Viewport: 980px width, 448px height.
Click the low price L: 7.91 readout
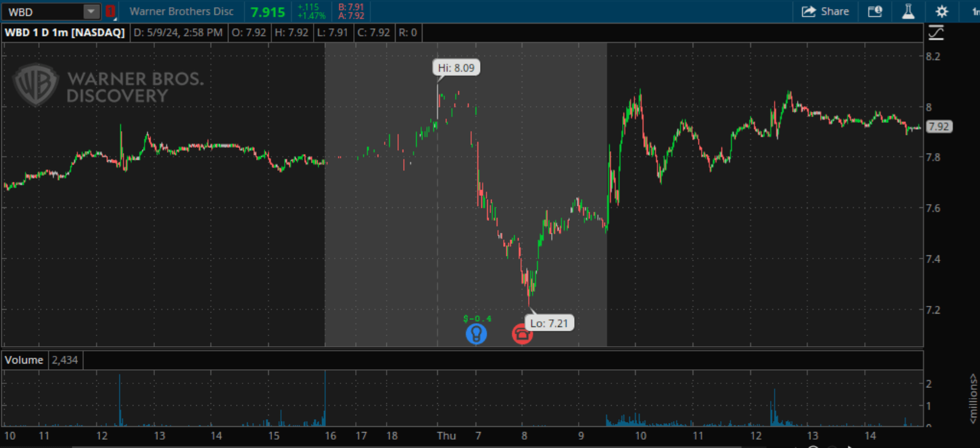click(332, 33)
